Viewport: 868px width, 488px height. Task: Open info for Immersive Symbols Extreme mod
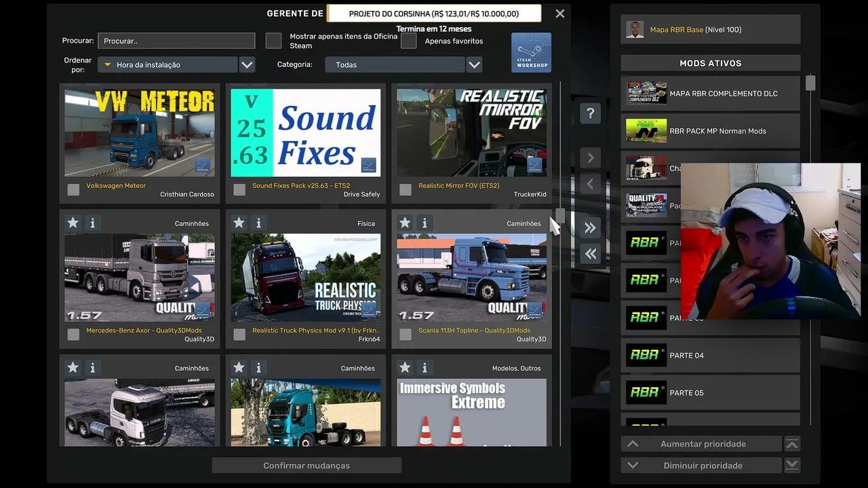425,368
